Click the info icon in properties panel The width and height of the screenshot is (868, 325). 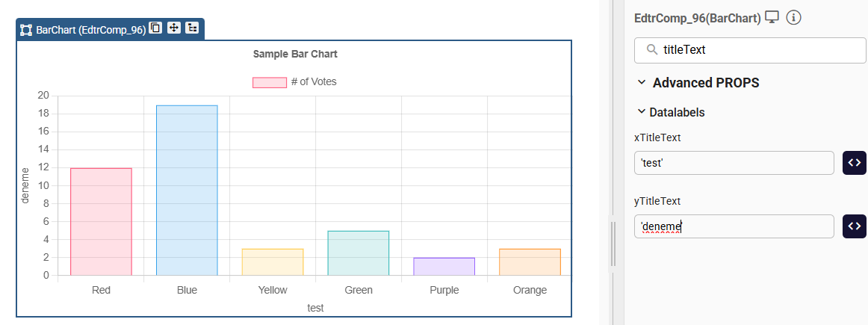[794, 17]
